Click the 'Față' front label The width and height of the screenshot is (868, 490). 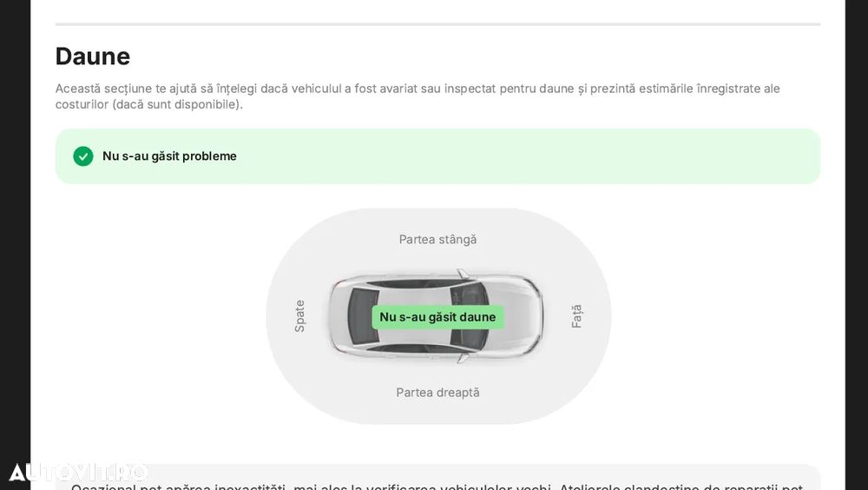(x=576, y=316)
